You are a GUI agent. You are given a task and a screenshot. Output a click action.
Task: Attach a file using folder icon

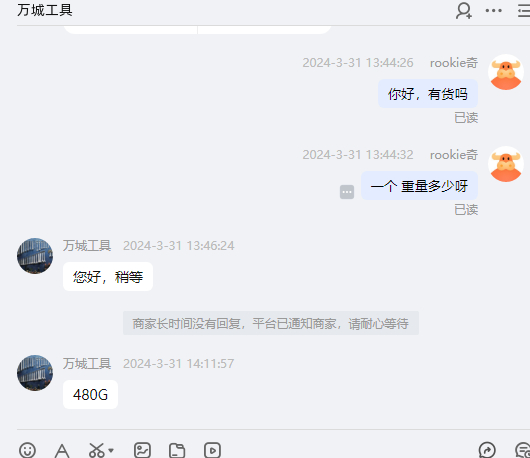(177, 450)
